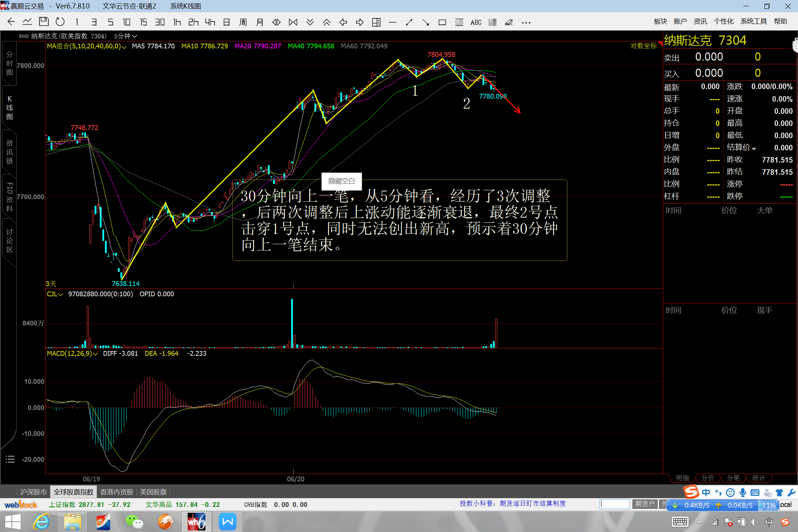798x532 pixels.
Task: Save the chart with the disk icon
Action: click(44, 22)
